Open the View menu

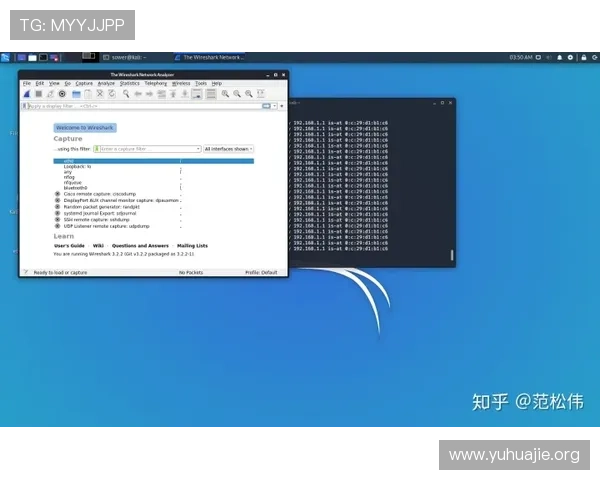[x=54, y=83]
